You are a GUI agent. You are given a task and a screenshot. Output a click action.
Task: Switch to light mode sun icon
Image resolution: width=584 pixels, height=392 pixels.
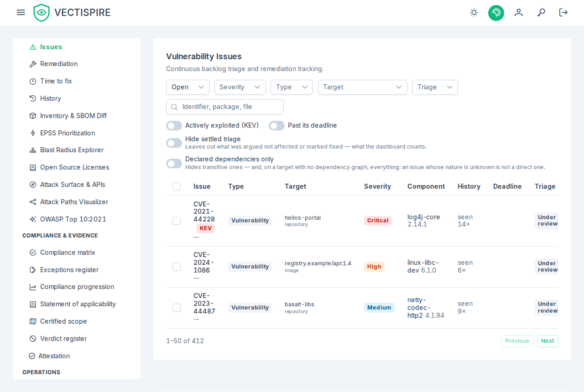coord(474,13)
